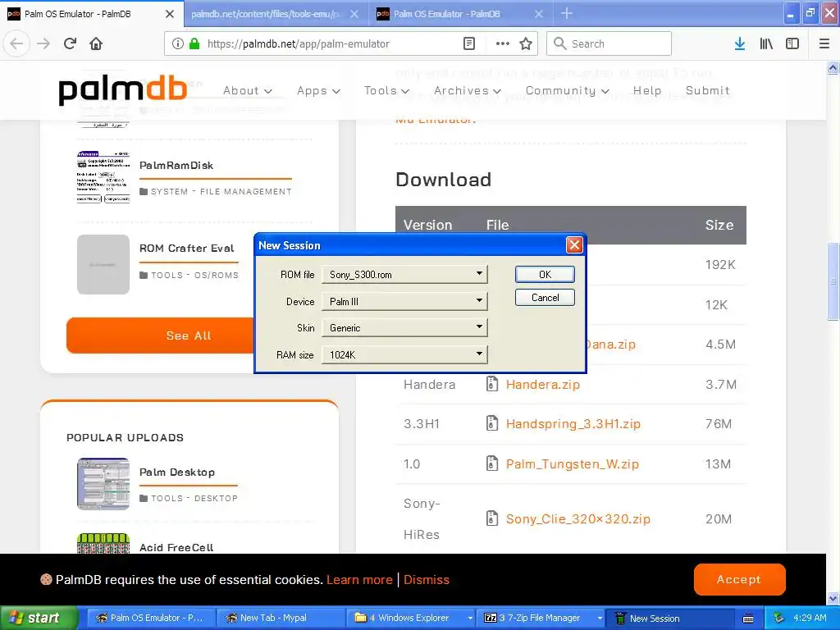Viewport: 840px width, 630px height.
Task: Click the Windows Start button
Action: 39,618
